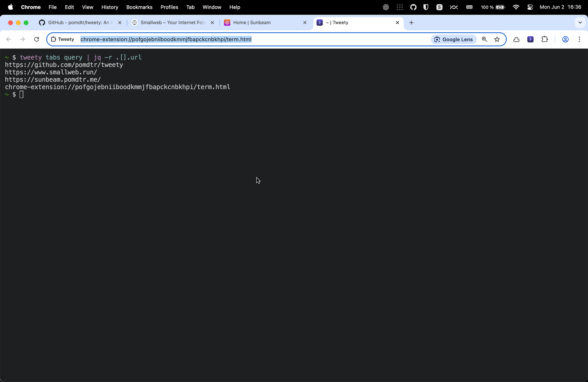Viewport: 588px width, 382px height.
Task: Click the Tweety extension site info chip
Action: [x=63, y=39]
